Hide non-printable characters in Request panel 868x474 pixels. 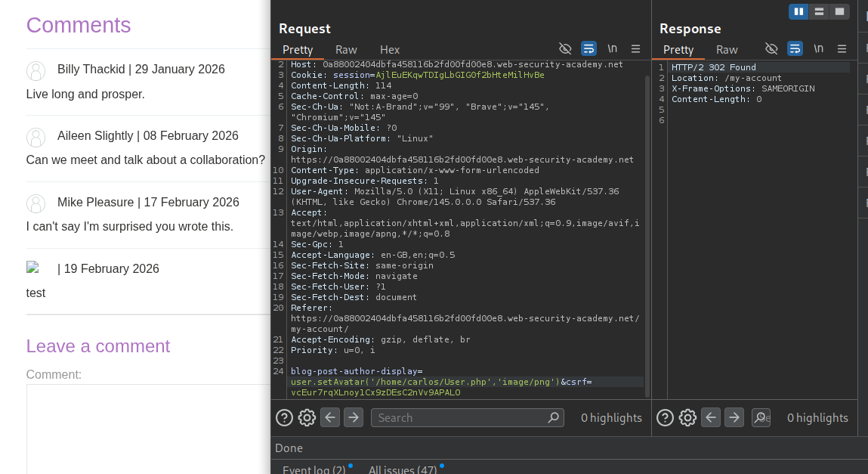(565, 49)
